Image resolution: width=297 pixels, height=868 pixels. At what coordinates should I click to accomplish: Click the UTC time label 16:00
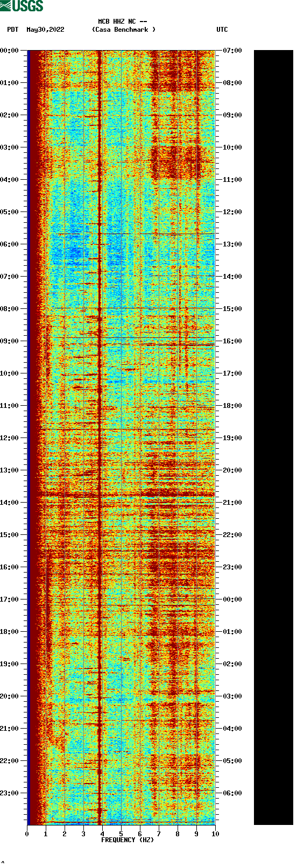click(x=232, y=341)
